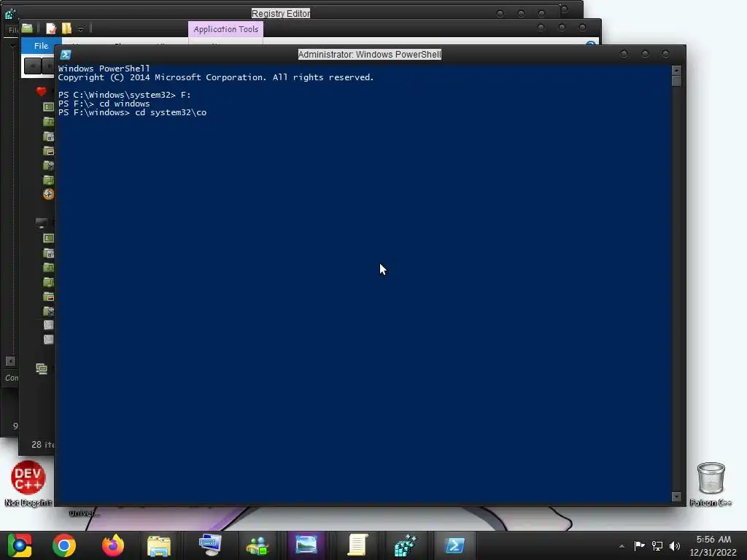The image size is (747, 560).
Task: Click the Copyright Microsoft Corporation line in PowerShell
Action: 216,77
